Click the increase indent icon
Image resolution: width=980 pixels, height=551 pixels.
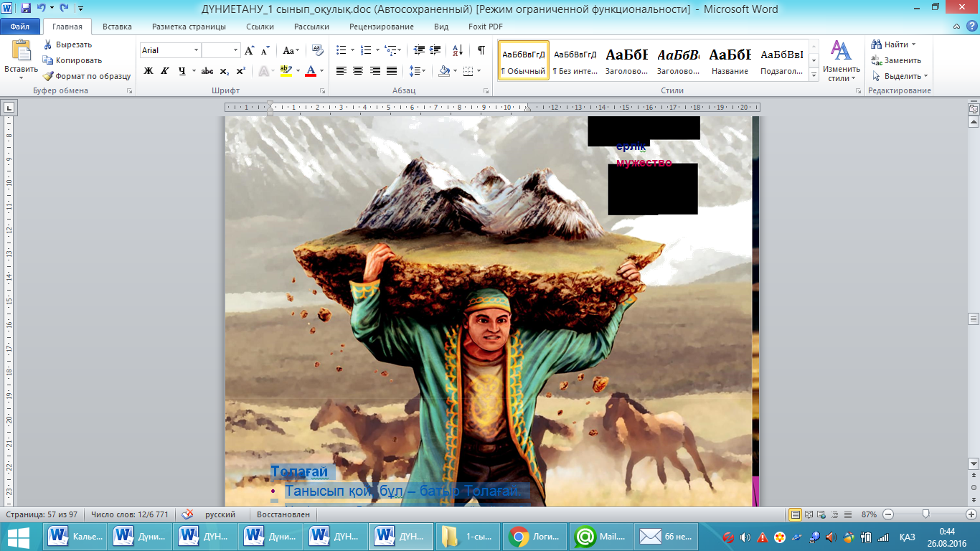(x=435, y=50)
